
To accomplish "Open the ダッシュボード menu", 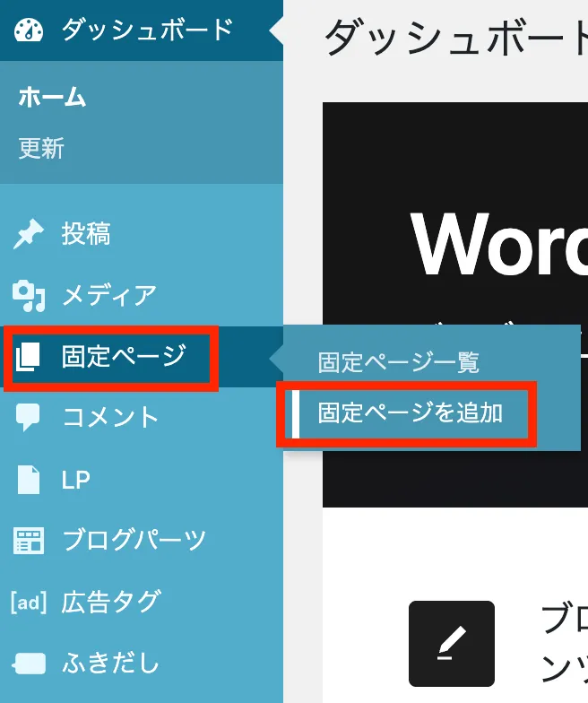I will point(142,30).
